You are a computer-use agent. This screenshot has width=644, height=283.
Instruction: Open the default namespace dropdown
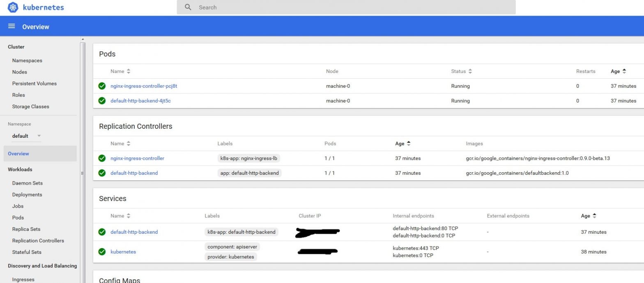(26, 136)
